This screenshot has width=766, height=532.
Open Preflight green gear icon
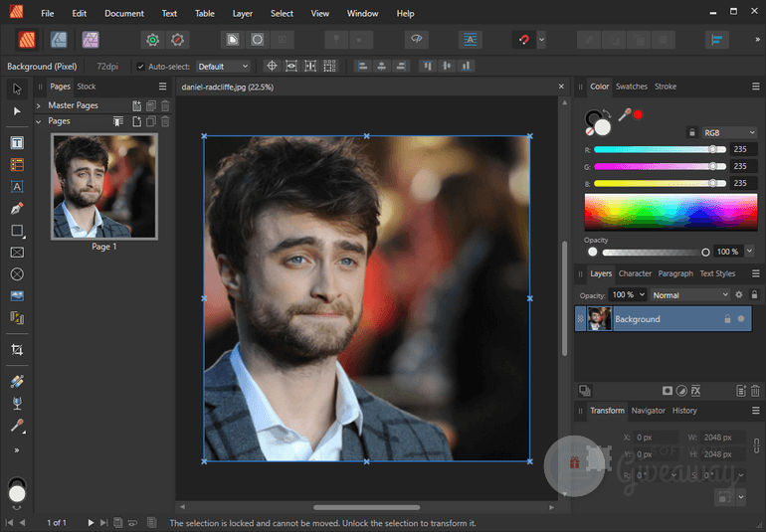pyautogui.click(x=153, y=40)
